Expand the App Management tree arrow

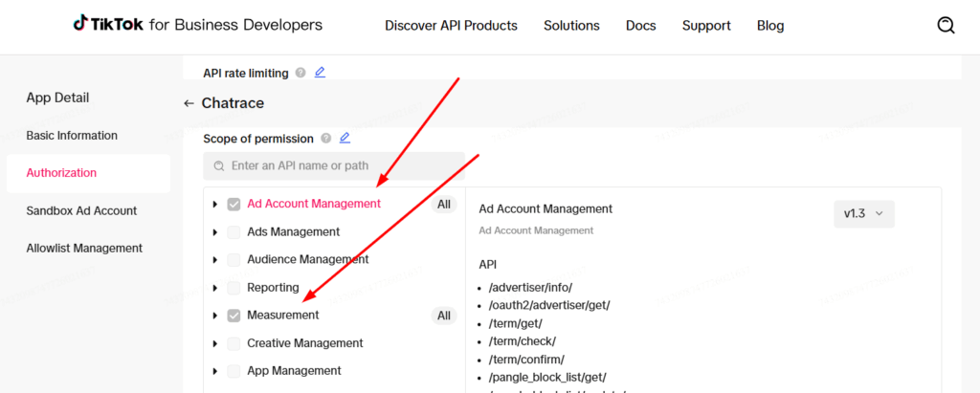click(x=215, y=371)
